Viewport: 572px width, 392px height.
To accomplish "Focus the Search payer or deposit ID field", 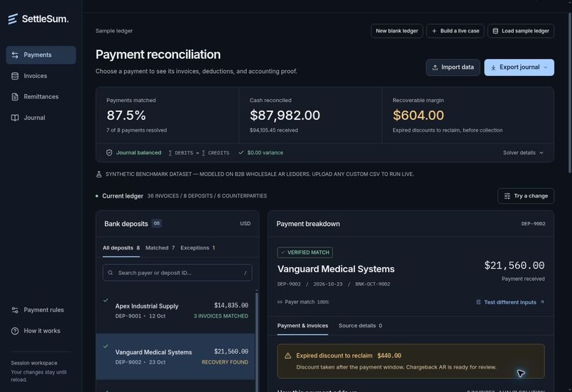I will 177,272.
